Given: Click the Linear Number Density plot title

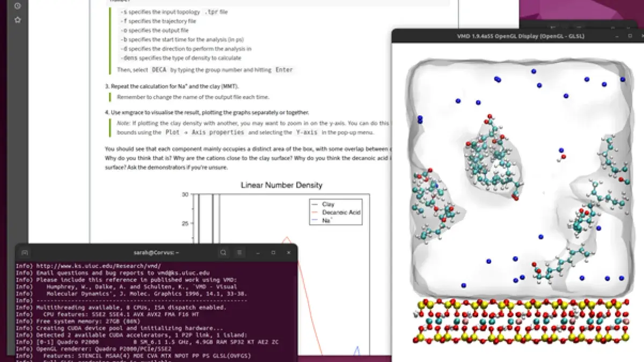Looking at the screenshot, I should point(282,185).
